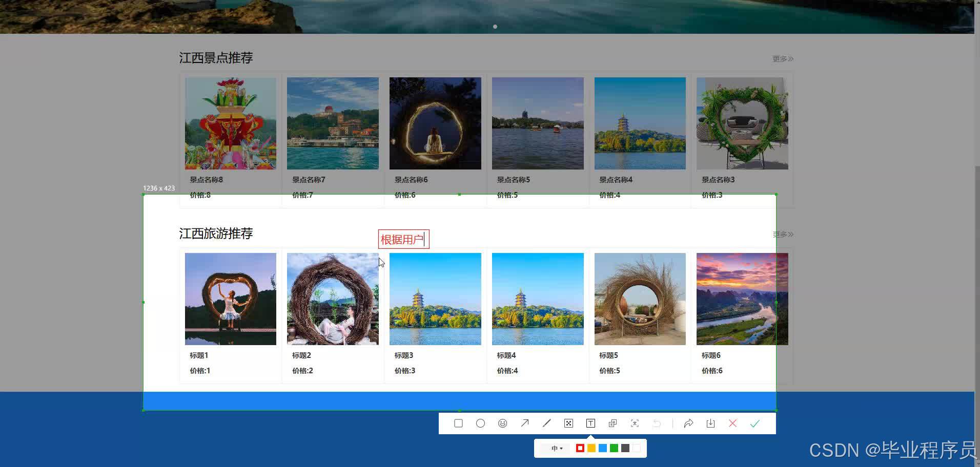Open 更多 link for 江西旅游推荐
The width and height of the screenshot is (980, 467).
coord(783,235)
